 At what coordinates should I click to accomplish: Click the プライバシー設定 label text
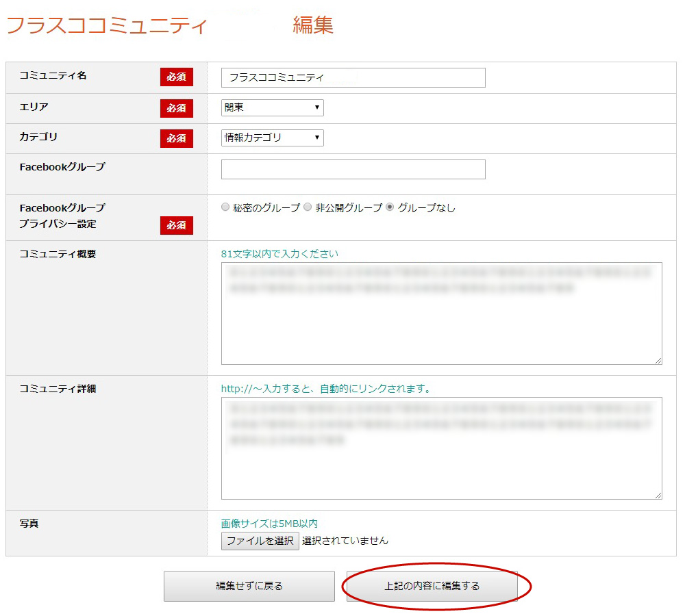click(58, 224)
